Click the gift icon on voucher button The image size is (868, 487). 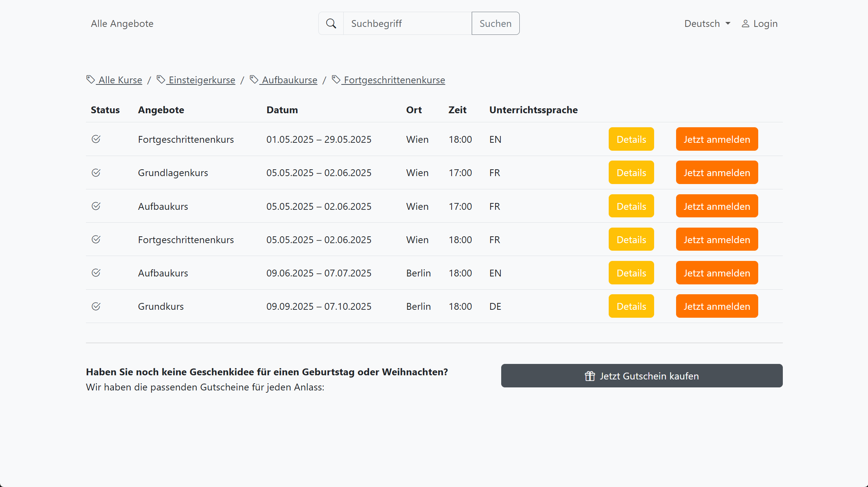590,376
